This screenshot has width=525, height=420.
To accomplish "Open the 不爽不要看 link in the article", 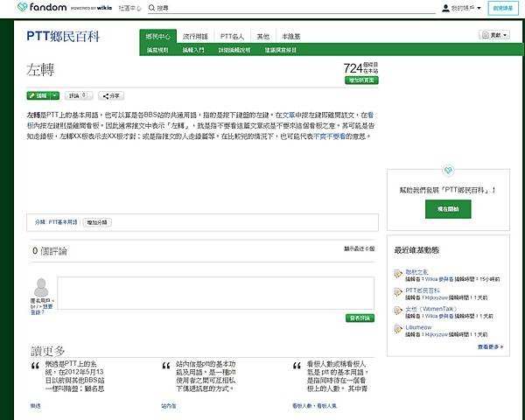I will [x=329, y=136].
